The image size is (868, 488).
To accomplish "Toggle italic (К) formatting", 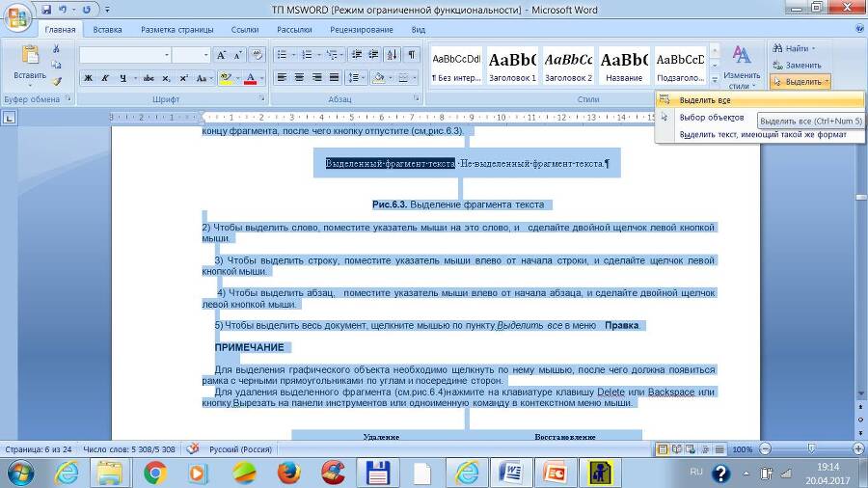I will pos(105,78).
